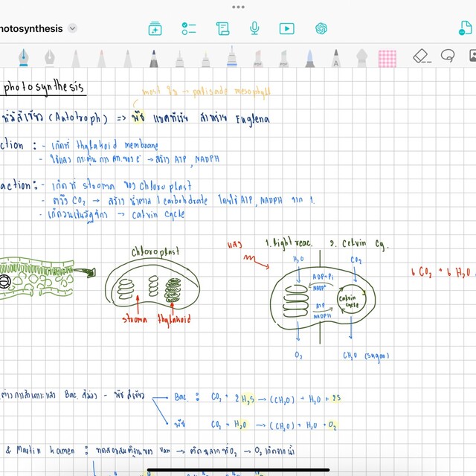Tap the Chloroplast diagram drawing

153,286
